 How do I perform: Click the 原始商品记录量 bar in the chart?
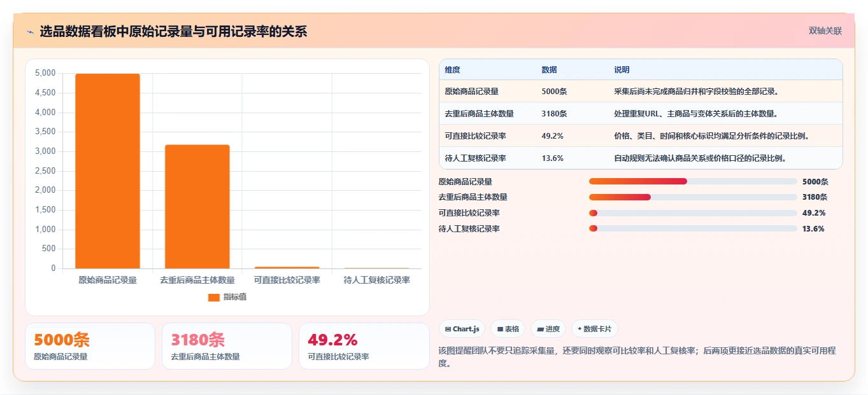pyautogui.click(x=108, y=171)
